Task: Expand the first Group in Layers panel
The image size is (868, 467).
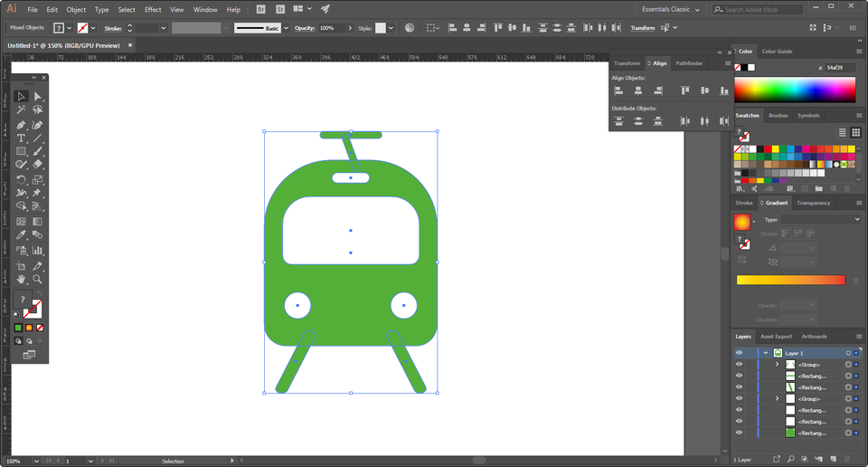Action: pyautogui.click(x=777, y=365)
